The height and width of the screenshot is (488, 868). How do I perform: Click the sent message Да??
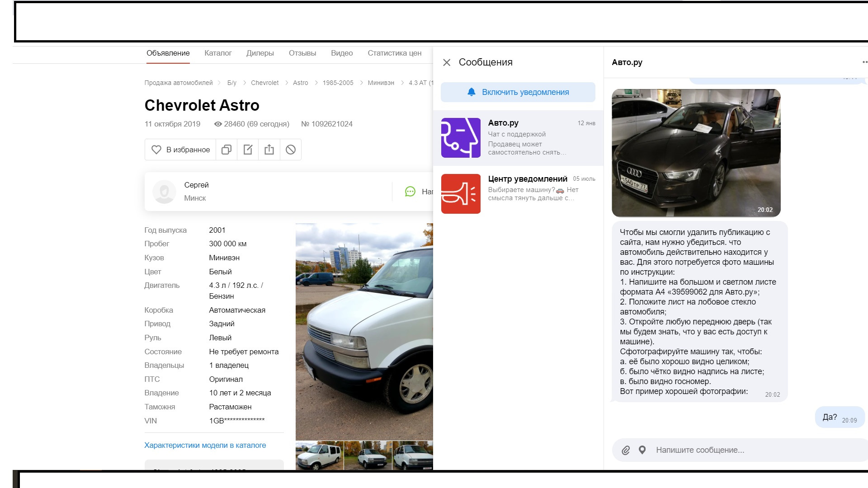(x=840, y=417)
